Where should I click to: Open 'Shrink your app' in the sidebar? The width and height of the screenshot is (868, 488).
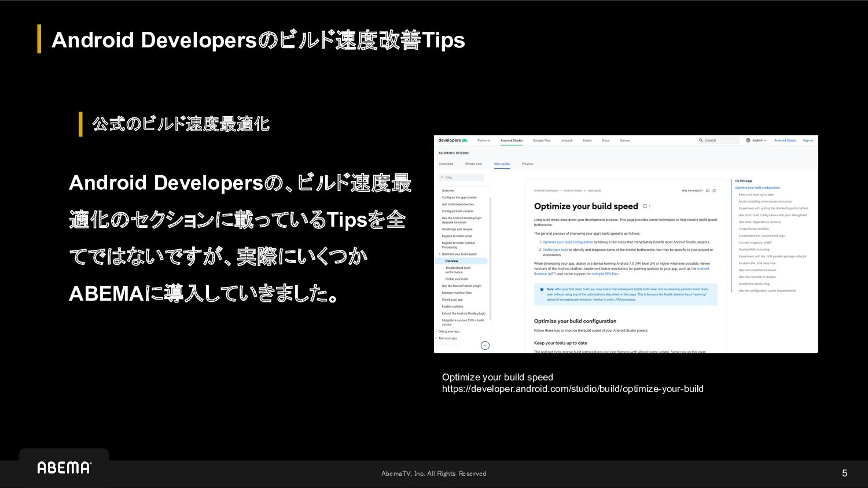[x=452, y=300]
